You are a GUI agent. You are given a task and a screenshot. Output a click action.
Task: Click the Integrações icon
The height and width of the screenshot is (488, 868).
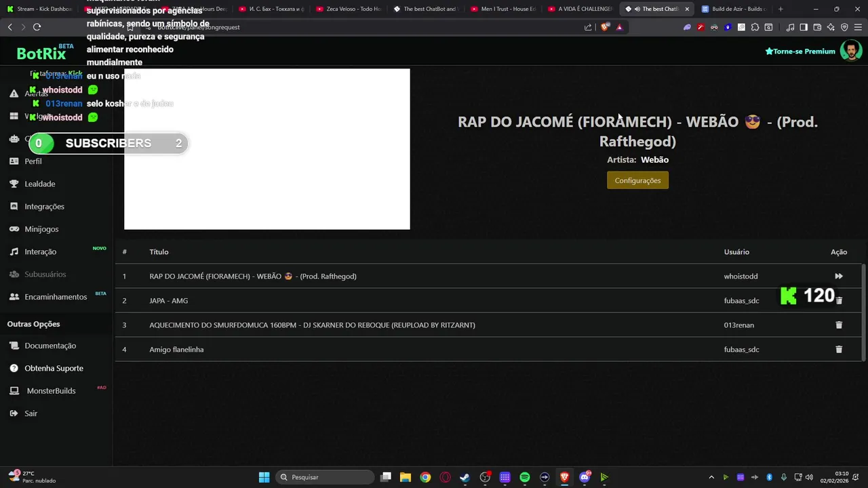(14, 206)
